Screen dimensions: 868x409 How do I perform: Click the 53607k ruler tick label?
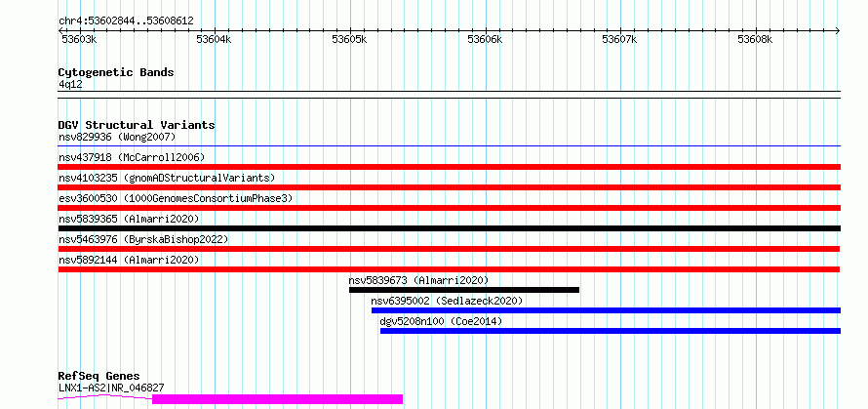pos(619,39)
